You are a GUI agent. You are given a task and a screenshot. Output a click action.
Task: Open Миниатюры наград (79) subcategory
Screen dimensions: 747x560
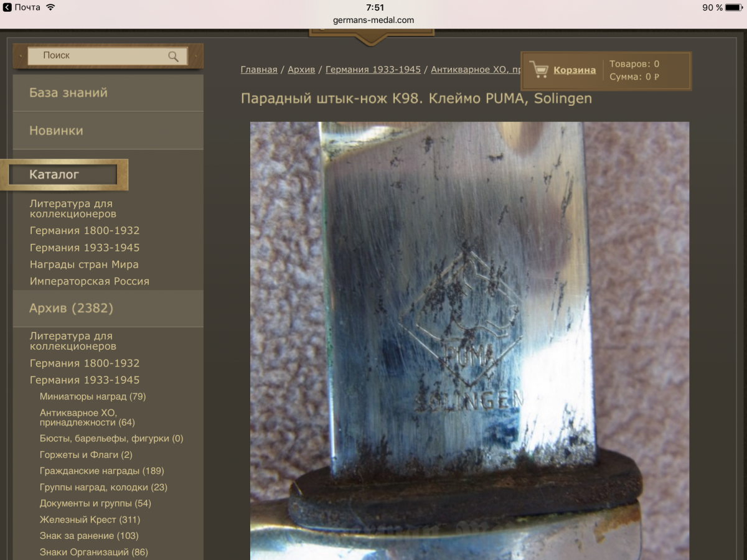(x=93, y=396)
